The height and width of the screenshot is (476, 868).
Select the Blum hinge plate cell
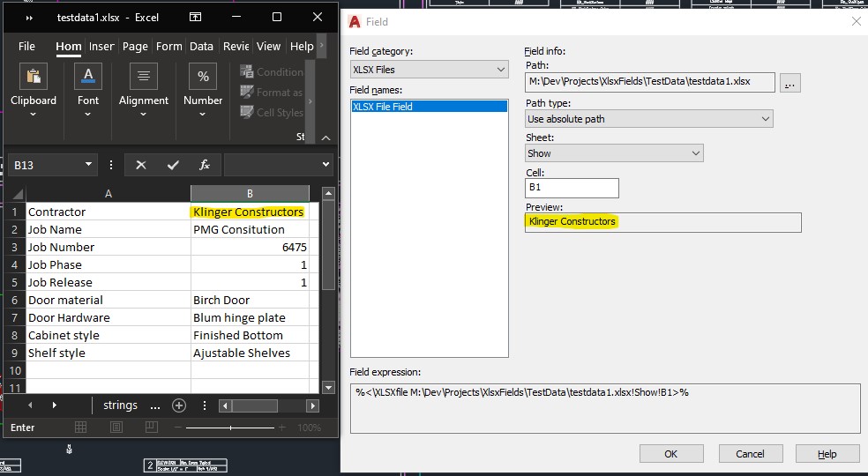tap(250, 317)
